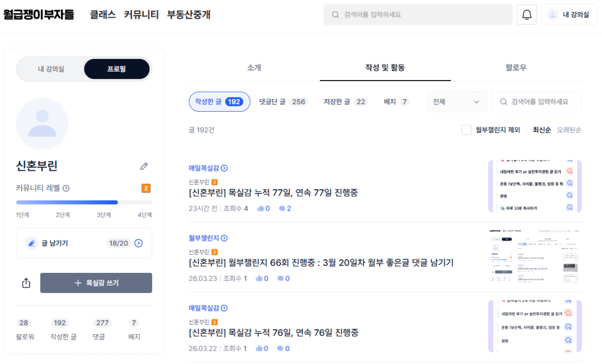This screenshot has width=602, height=364.
Task: Click the arrow icon in 글 남기기 row
Action: pos(139,243)
